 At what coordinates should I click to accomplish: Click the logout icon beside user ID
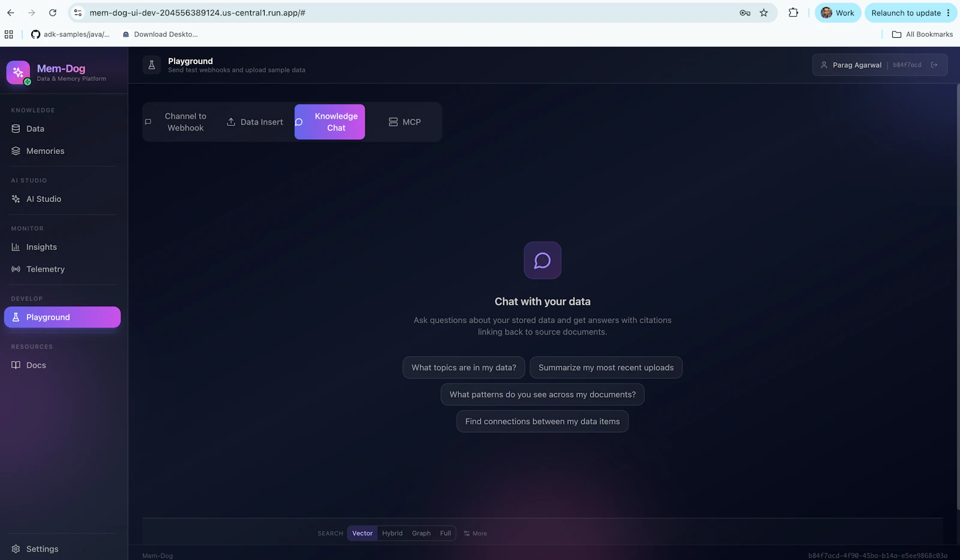pyautogui.click(x=934, y=65)
